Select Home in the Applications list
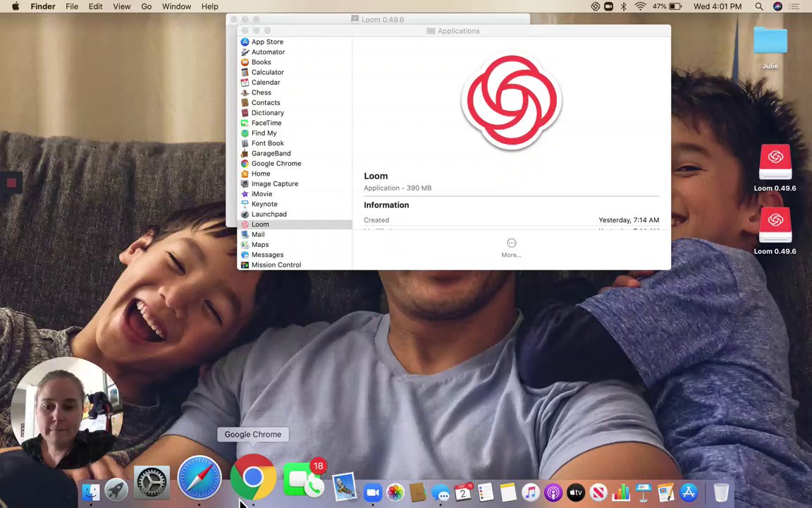This screenshot has width=812, height=508. (295, 174)
